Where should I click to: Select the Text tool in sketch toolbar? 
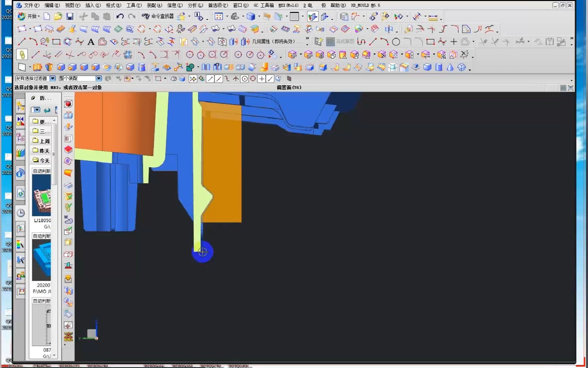point(91,42)
